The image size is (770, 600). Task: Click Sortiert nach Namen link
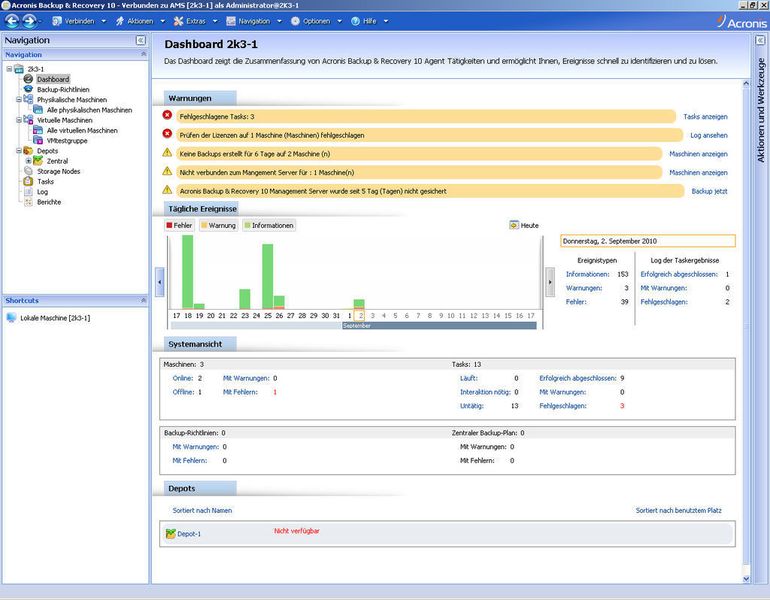(202, 511)
